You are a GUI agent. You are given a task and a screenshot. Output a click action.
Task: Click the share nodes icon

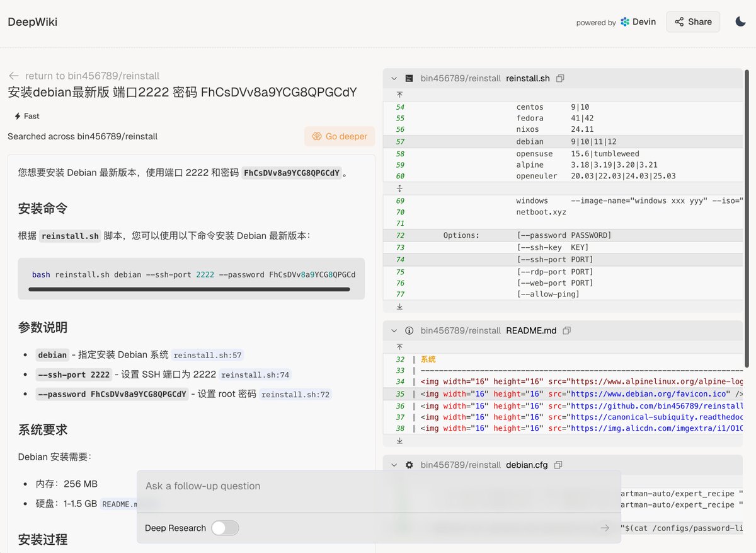pyautogui.click(x=679, y=21)
